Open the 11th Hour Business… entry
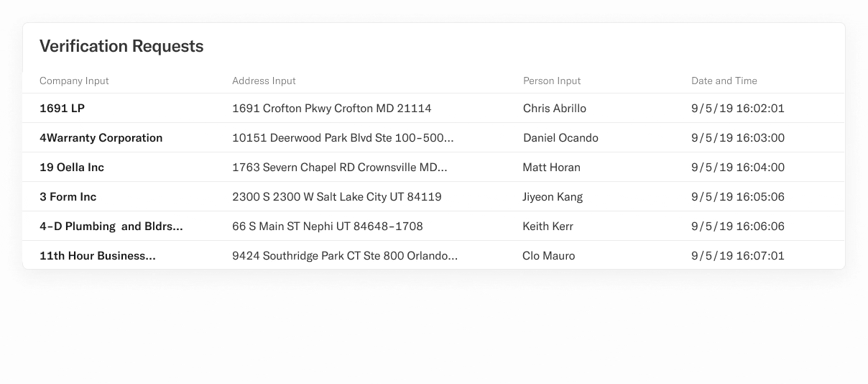This screenshot has height=384, width=868. click(x=98, y=256)
